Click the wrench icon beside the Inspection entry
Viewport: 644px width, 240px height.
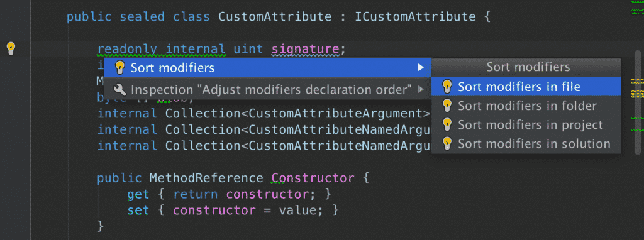119,89
